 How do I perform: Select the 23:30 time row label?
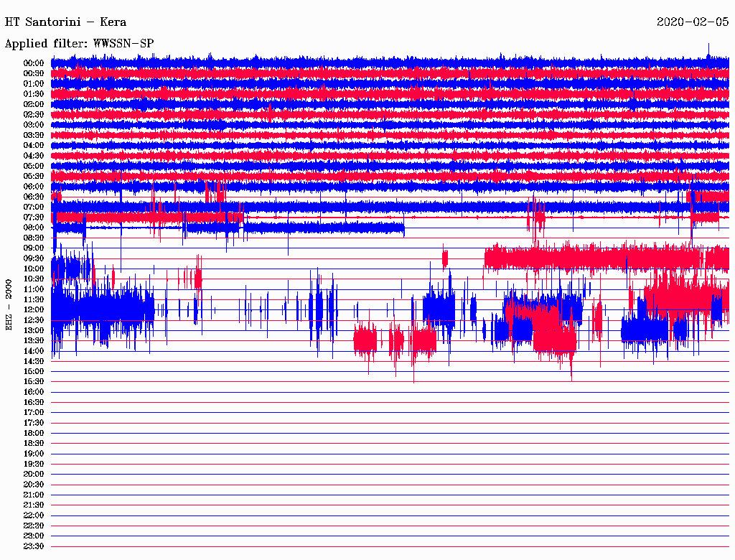point(34,546)
